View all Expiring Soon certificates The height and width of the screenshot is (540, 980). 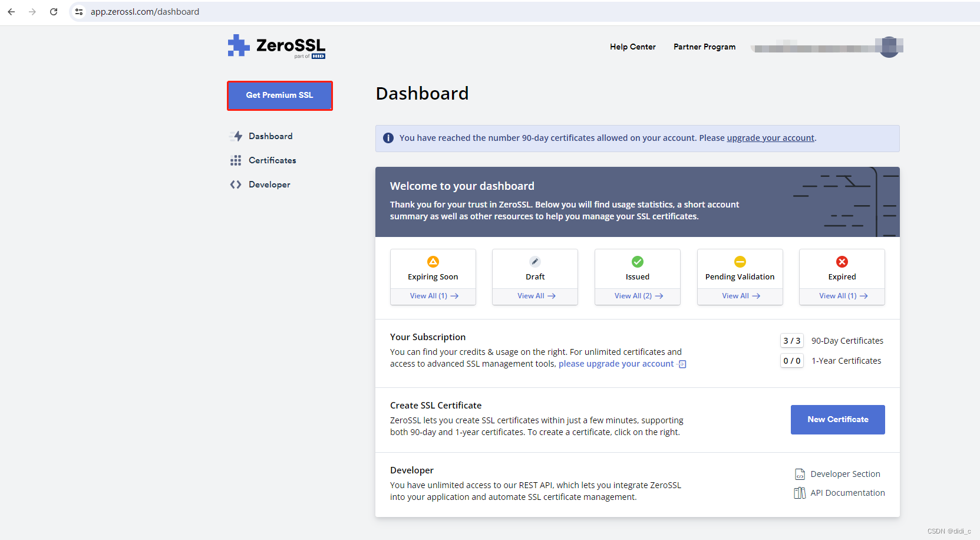[x=434, y=296]
